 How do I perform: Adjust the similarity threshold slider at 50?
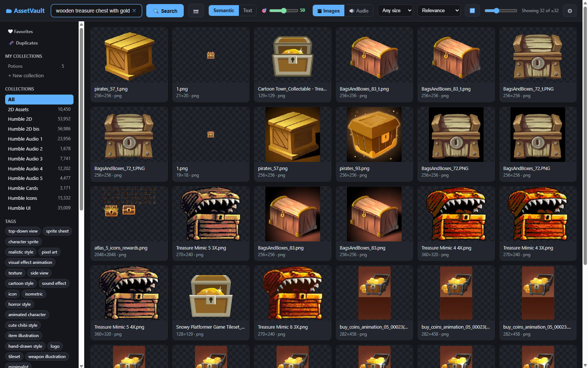click(283, 11)
